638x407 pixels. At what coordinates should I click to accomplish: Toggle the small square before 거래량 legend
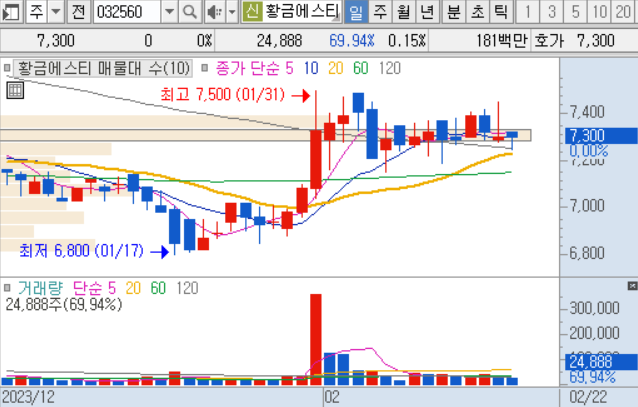(7, 288)
